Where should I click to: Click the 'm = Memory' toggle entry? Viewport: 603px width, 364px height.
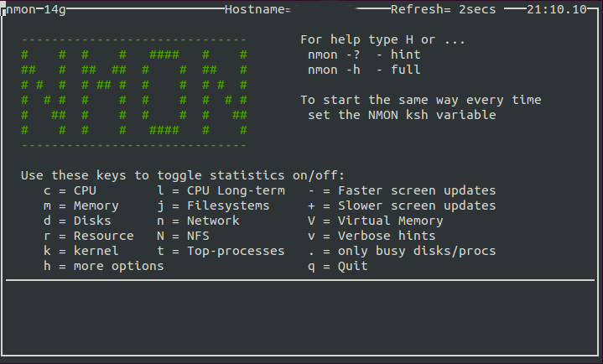(81, 205)
